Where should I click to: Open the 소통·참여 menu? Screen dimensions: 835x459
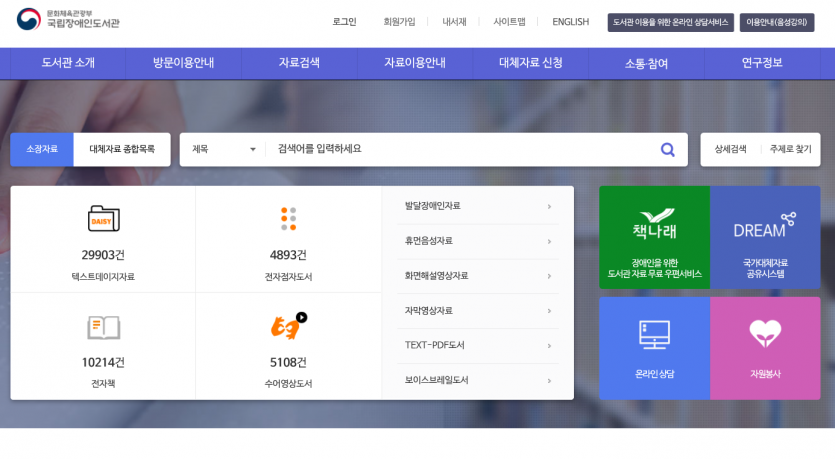(646, 63)
